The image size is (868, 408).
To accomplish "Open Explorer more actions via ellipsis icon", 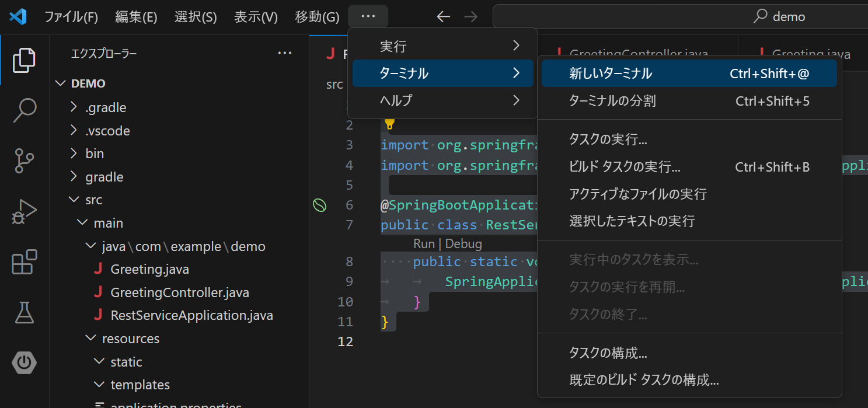I will click(284, 53).
